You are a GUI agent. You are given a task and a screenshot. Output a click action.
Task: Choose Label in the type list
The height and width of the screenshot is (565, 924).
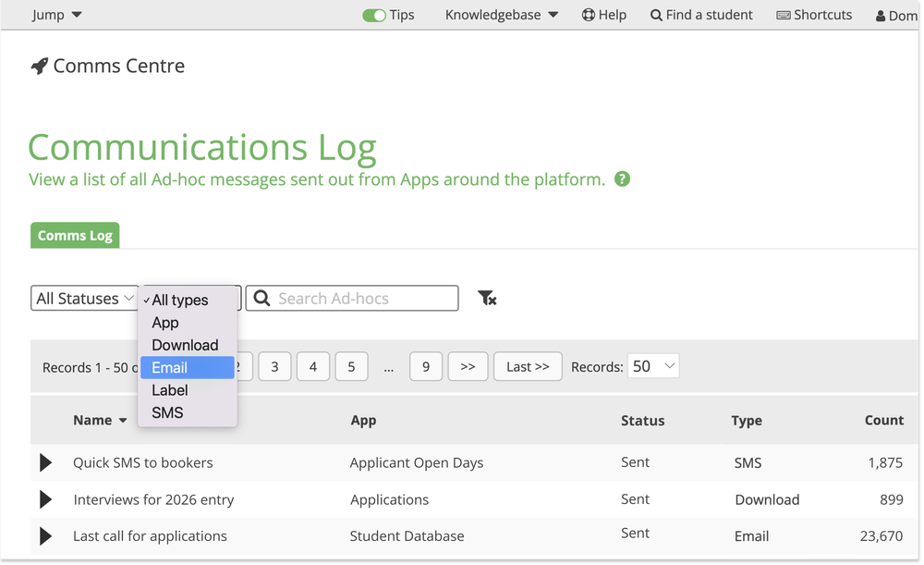(x=188, y=390)
